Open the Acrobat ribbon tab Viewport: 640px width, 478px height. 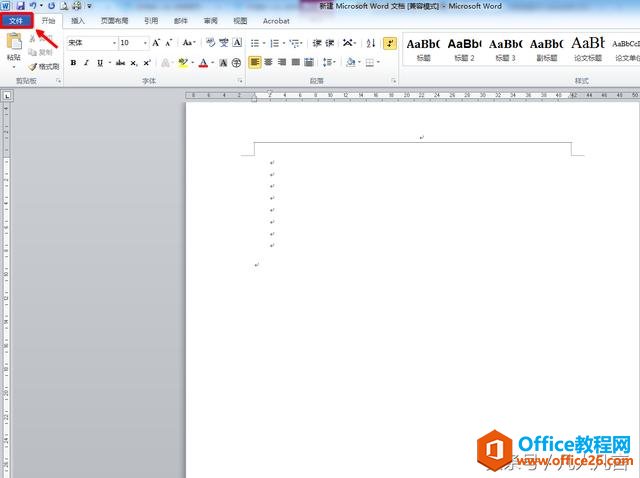[276, 21]
